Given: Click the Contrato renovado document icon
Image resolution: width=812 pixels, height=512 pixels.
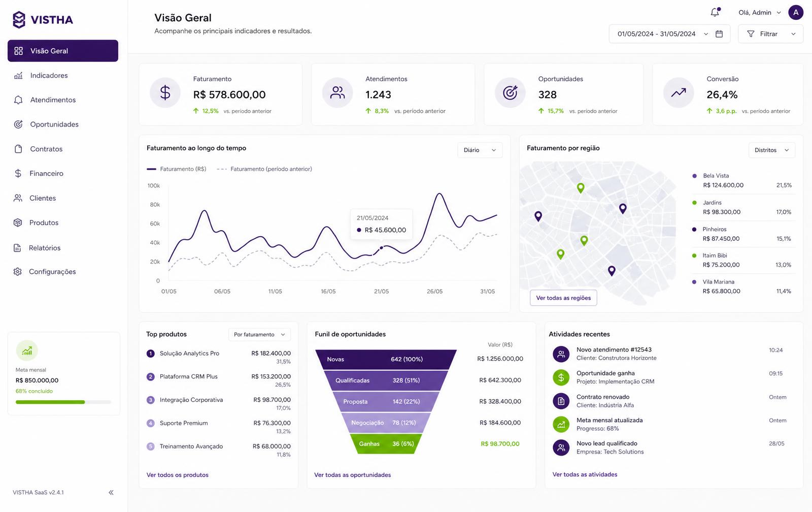Looking at the screenshot, I should 561,401.
